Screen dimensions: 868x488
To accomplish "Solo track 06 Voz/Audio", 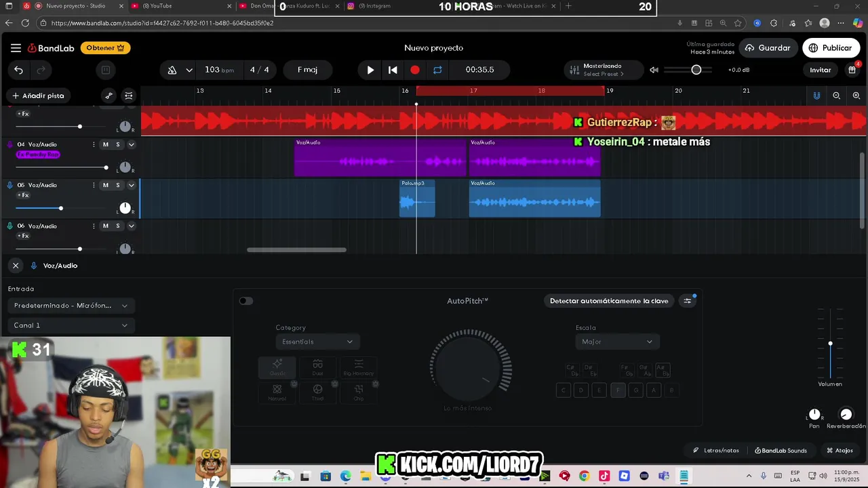I will pos(118,226).
